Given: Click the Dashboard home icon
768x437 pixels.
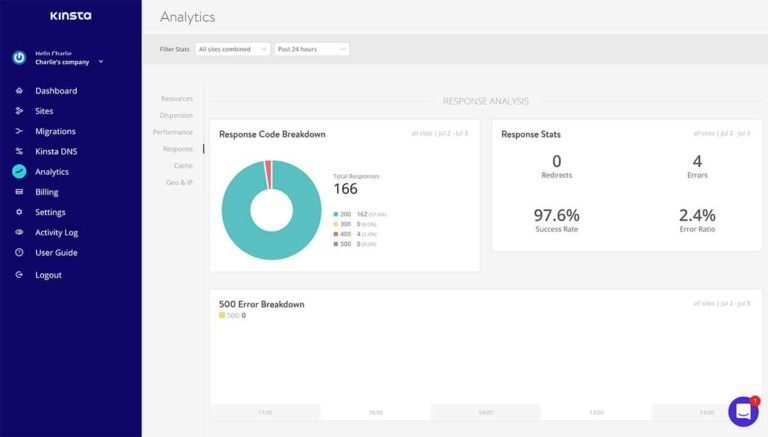Looking at the screenshot, I should [x=19, y=91].
